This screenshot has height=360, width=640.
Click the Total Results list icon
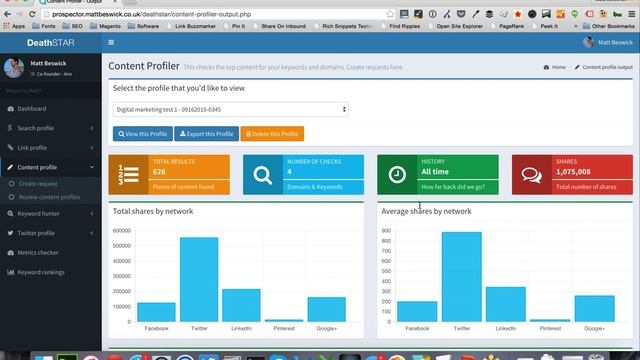pyautogui.click(x=129, y=175)
